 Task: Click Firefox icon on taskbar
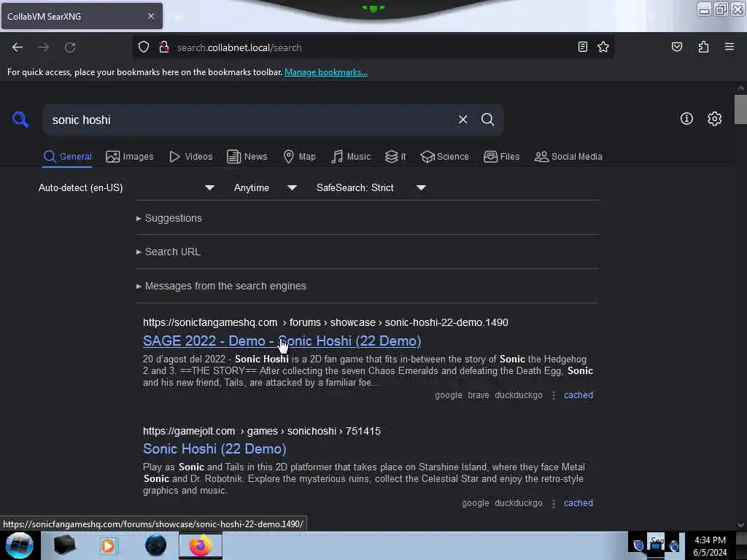(x=201, y=545)
